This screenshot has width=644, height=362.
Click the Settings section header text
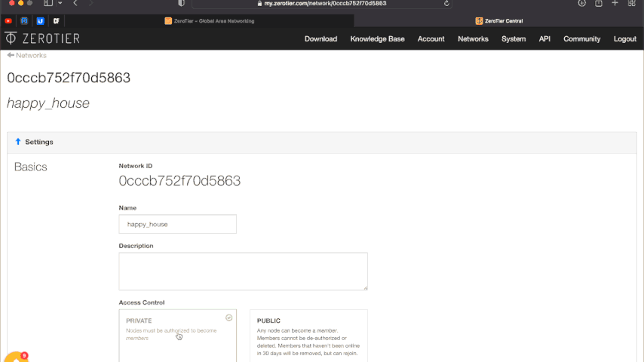[39, 142]
